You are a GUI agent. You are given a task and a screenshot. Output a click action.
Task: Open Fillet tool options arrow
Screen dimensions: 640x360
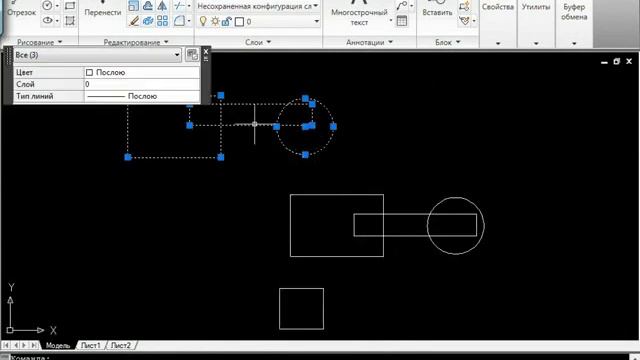189,21
